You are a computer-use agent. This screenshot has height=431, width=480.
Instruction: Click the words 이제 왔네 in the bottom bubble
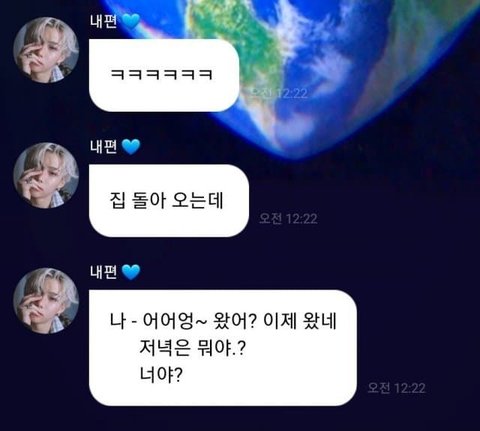point(300,321)
